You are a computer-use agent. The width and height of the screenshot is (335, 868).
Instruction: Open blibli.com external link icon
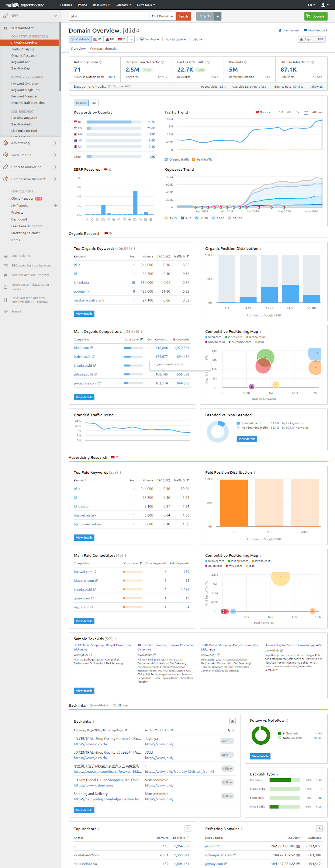[x=91, y=348]
